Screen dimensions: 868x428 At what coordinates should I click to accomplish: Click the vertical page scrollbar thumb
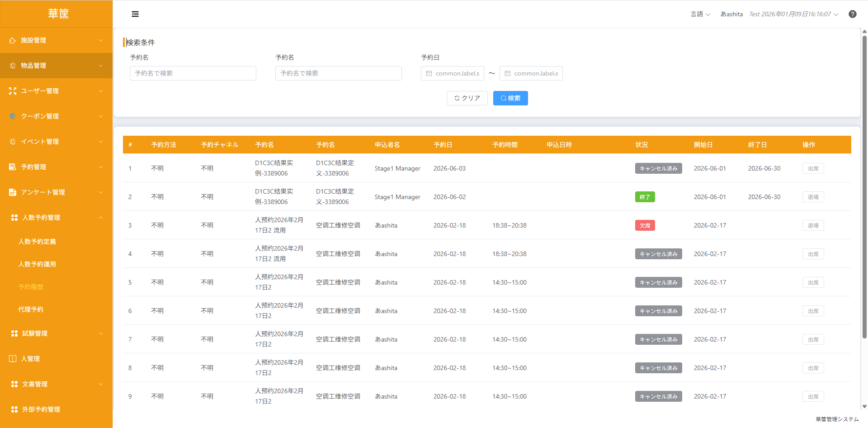[864, 186]
